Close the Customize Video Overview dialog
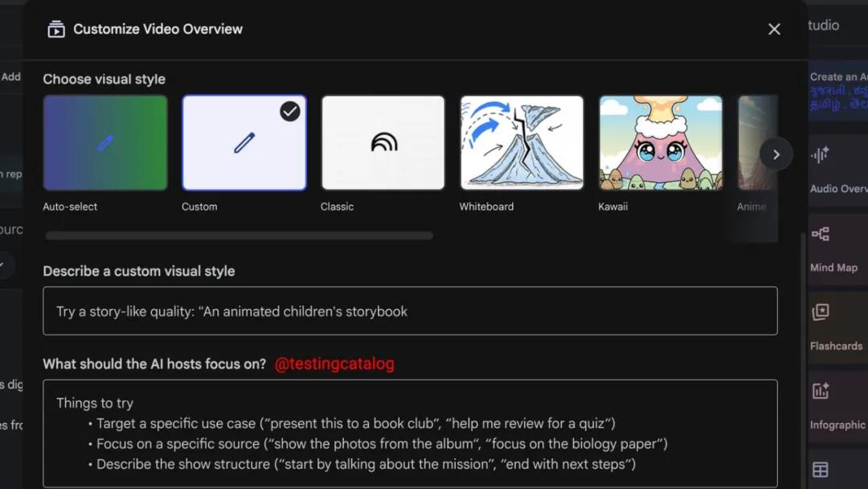Image resolution: width=868 pixels, height=489 pixels. pos(774,30)
